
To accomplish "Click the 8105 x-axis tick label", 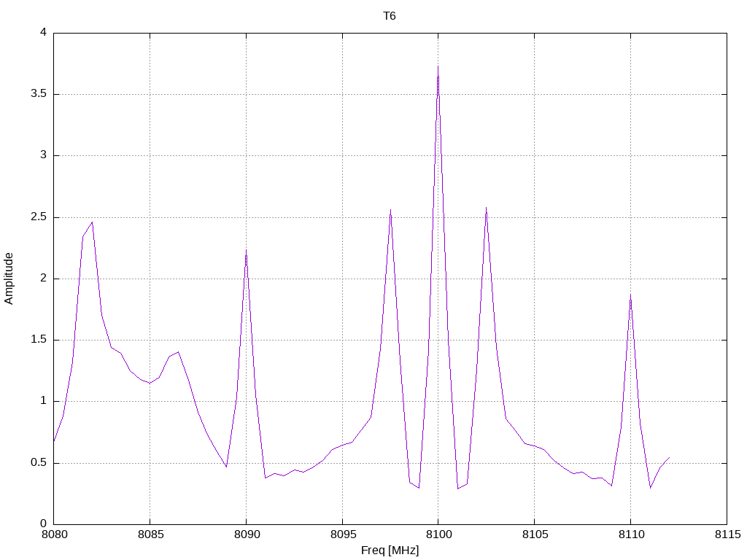I will coord(535,534).
